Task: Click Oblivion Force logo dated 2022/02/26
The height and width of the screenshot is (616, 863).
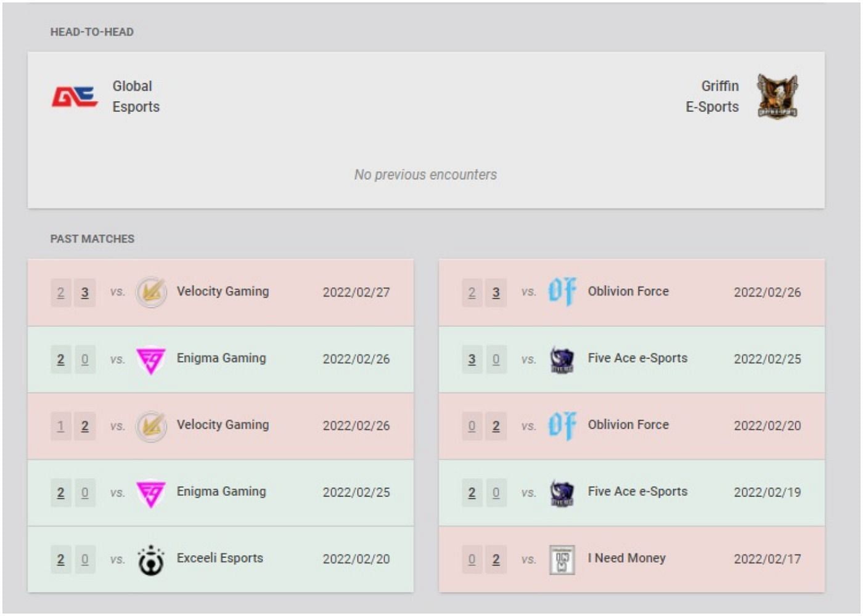Action: click(x=562, y=292)
